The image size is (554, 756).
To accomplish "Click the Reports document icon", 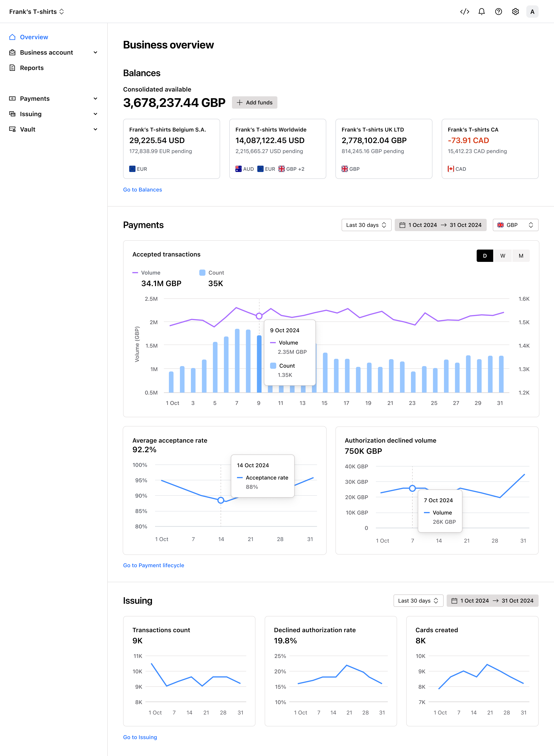I will (x=13, y=68).
